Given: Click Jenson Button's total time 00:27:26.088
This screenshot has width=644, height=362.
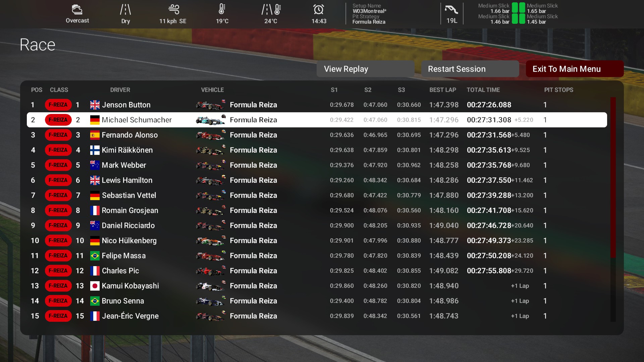Looking at the screenshot, I should click(x=489, y=105).
